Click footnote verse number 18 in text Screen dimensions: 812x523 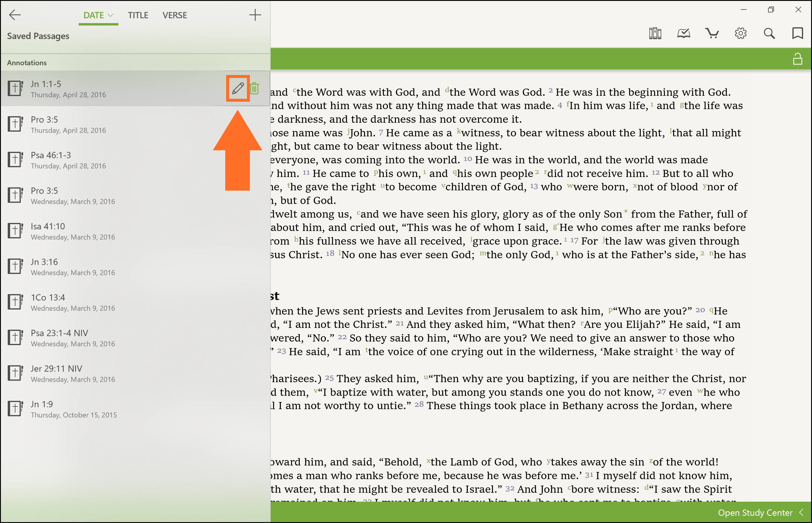coord(330,253)
